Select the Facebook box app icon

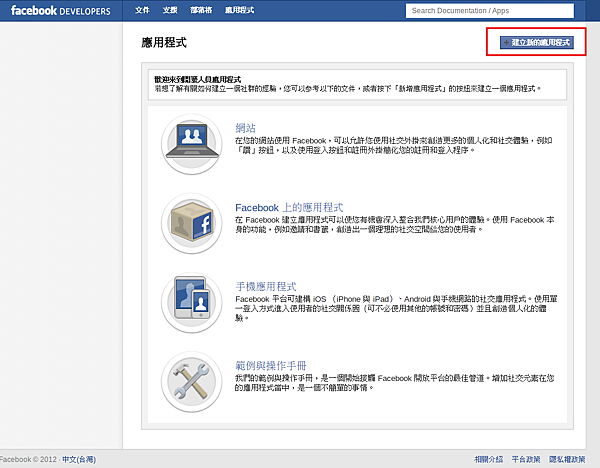pos(192,223)
